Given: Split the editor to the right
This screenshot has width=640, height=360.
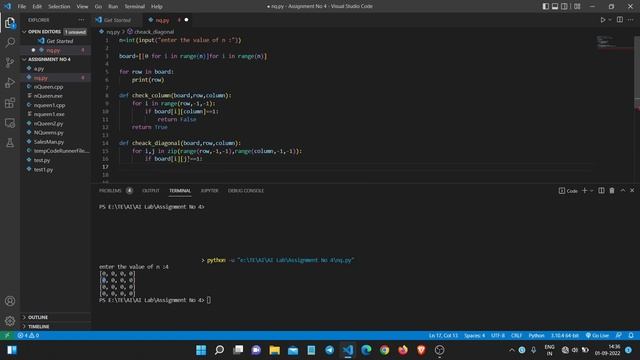Looking at the screenshot, I should tap(620, 20).
